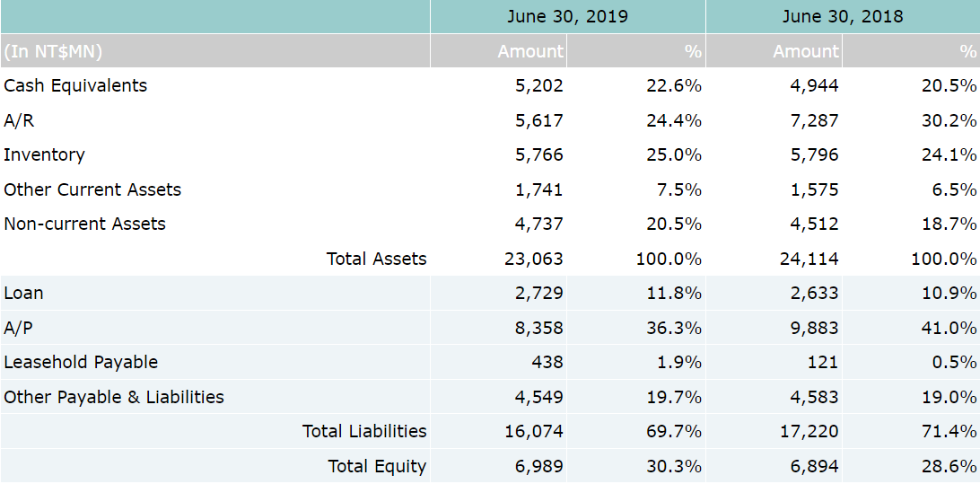Select the Total Equity label
980x484 pixels.
tap(377, 466)
